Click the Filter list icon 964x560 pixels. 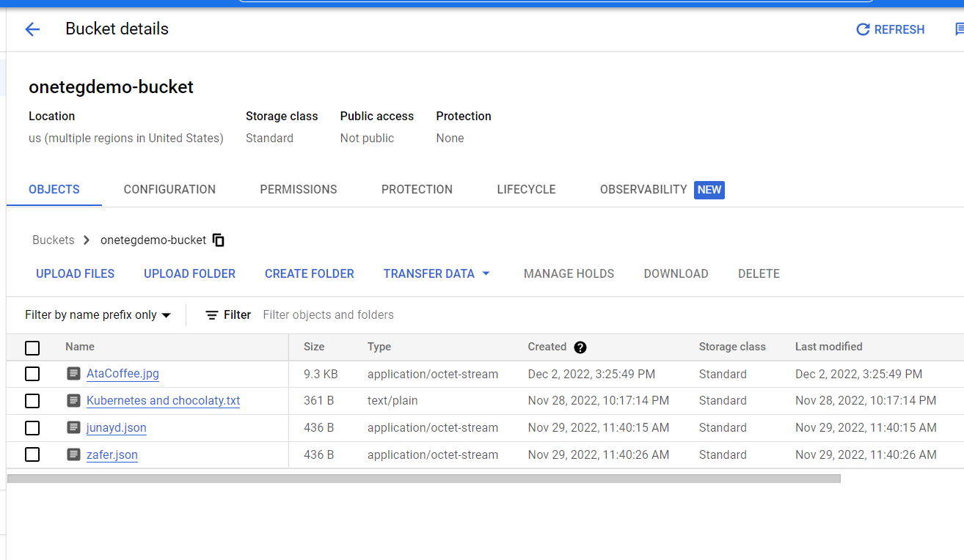pyautogui.click(x=212, y=315)
